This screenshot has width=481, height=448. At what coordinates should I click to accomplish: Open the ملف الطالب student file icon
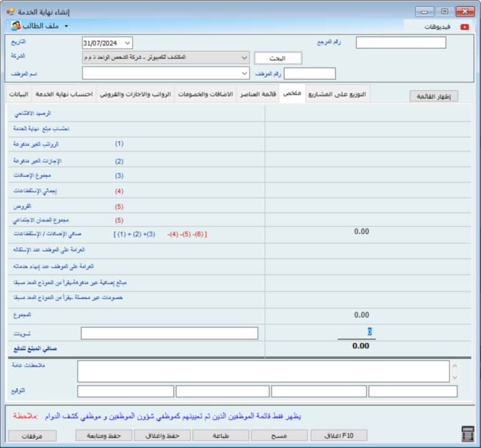click(16, 26)
